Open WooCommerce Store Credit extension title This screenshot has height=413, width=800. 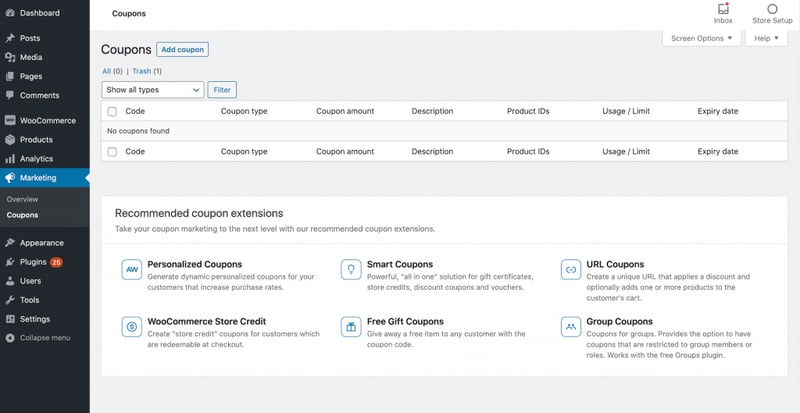[207, 322]
